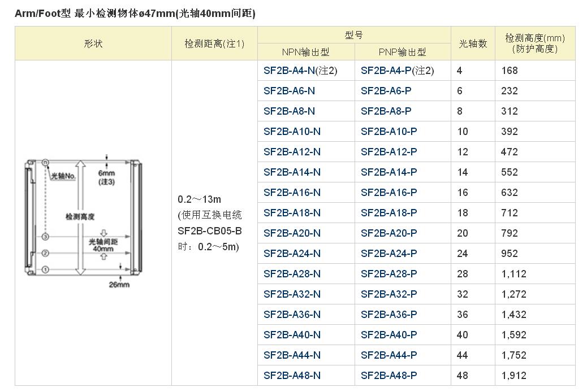The width and height of the screenshot is (587, 392).
Task: Open the SF2B-A40-N model link
Action: 292,335
